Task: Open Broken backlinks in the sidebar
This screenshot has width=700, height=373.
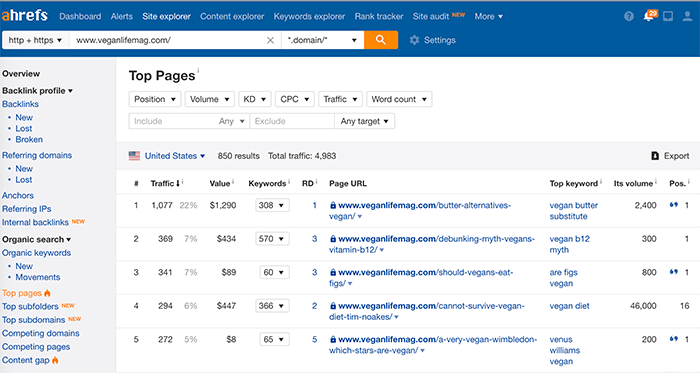Action: click(x=29, y=140)
